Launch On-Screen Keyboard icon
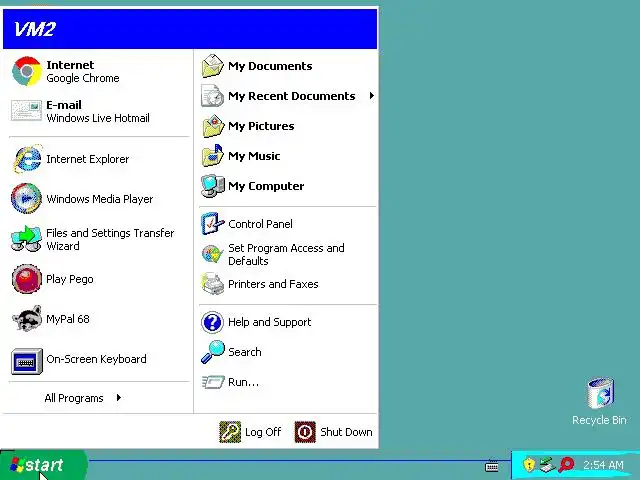This screenshot has width=640, height=480. tap(27, 361)
